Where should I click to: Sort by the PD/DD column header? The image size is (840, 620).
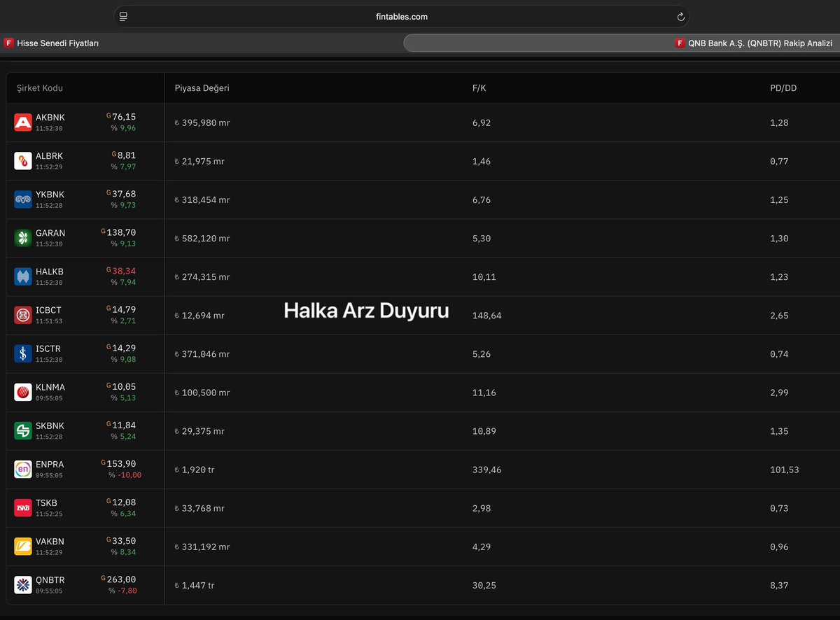click(783, 88)
